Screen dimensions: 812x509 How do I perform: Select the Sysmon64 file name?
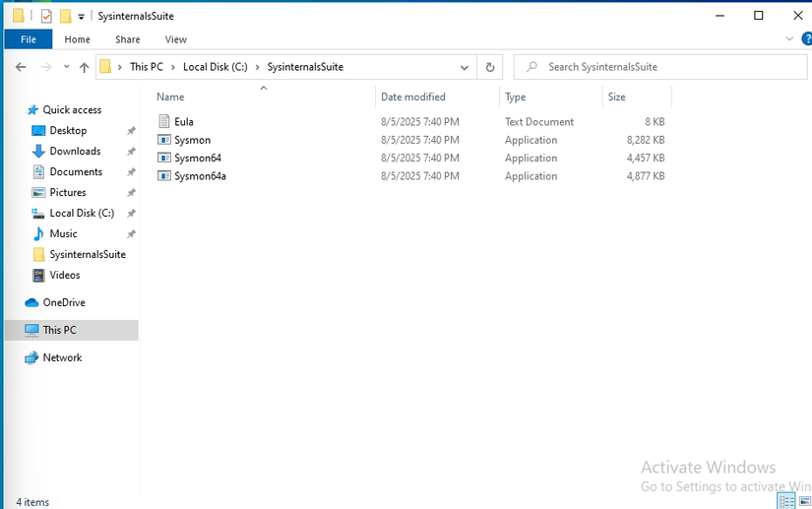[x=198, y=158]
